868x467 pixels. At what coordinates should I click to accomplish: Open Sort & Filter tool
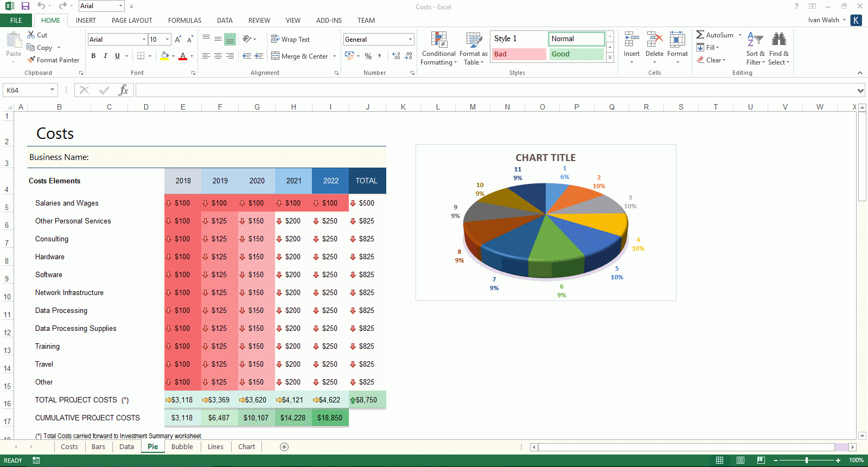(755, 48)
